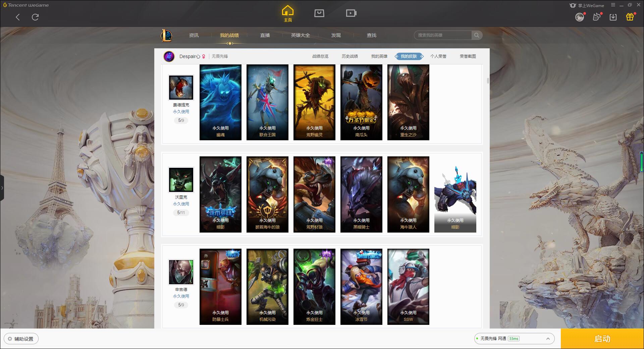Open the 炼金狂士 skin card
Screen dimensions: 644x349
pyautogui.click(x=314, y=287)
